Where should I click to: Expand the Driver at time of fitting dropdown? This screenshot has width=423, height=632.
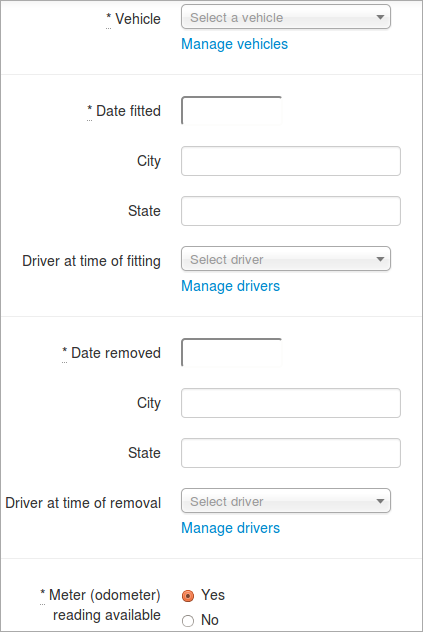tap(286, 259)
